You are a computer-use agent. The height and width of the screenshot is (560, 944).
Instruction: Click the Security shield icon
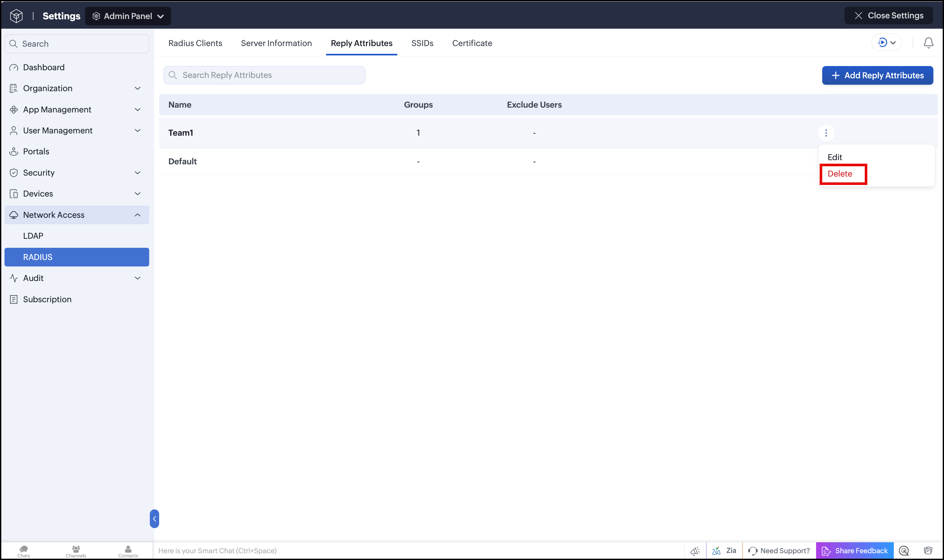(x=14, y=172)
